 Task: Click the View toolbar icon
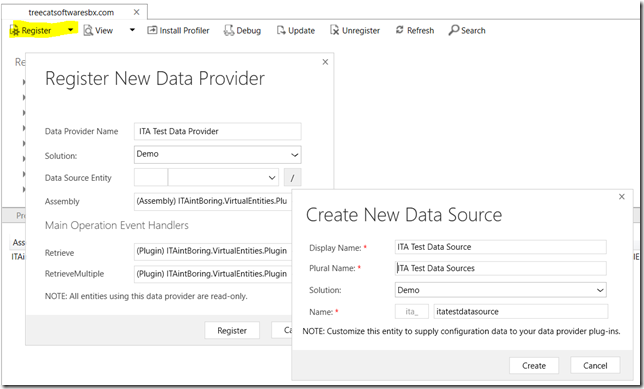click(x=88, y=30)
